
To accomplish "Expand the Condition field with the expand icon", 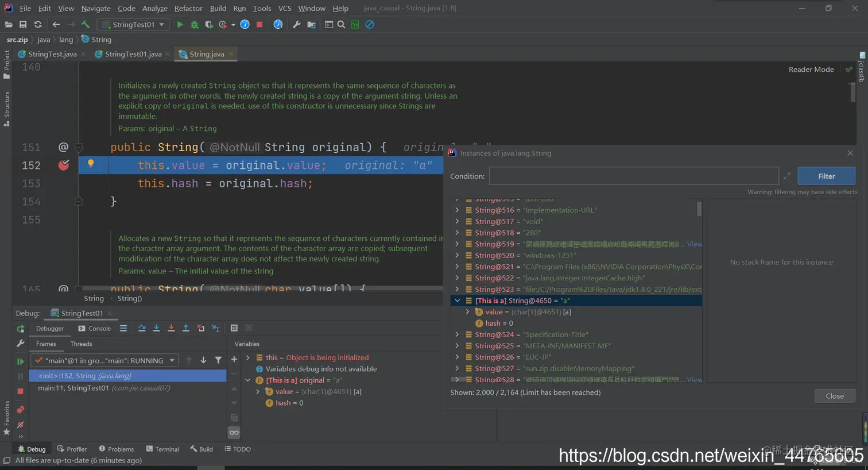I will click(x=787, y=176).
